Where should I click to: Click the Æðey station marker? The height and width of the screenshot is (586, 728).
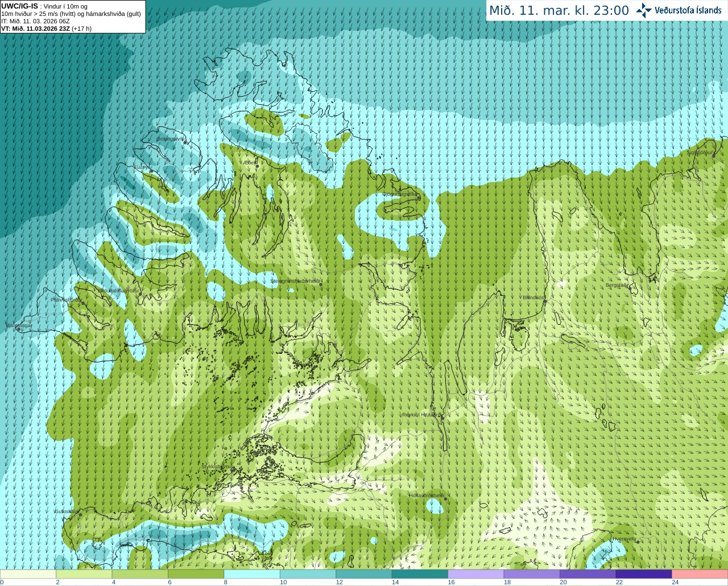257,166
